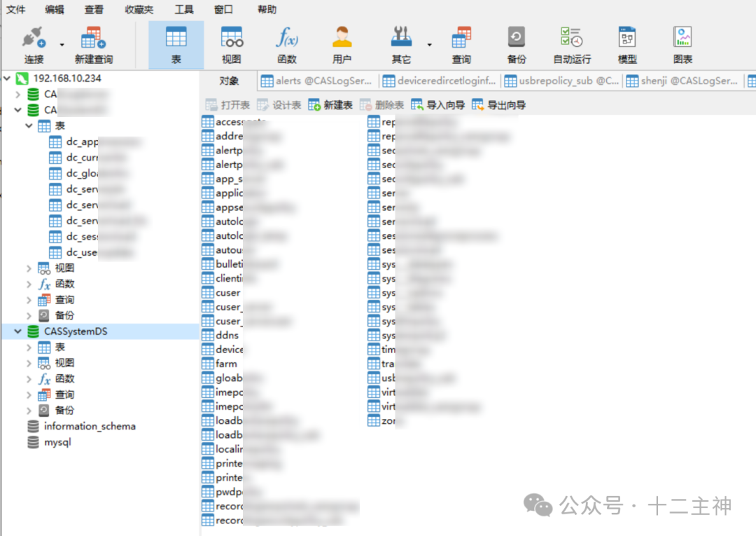Open the 查询 query toolbar icon
The image size is (756, 536).
(x=461, y=45)
